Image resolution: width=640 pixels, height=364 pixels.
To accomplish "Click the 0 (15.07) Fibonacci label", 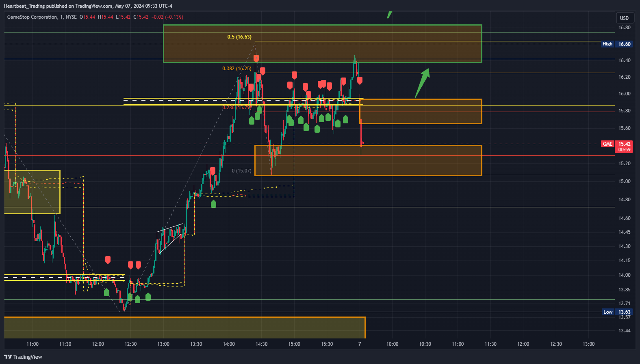I will [241, 171].
